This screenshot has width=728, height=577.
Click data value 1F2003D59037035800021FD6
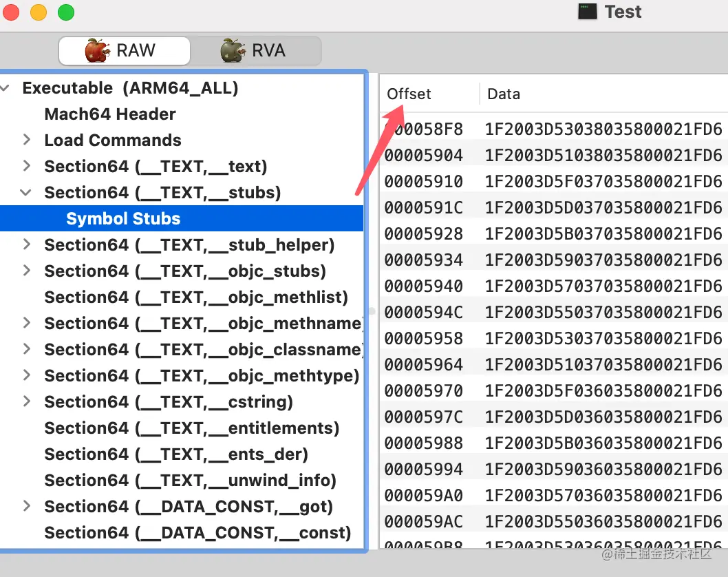tap(603, 260)
